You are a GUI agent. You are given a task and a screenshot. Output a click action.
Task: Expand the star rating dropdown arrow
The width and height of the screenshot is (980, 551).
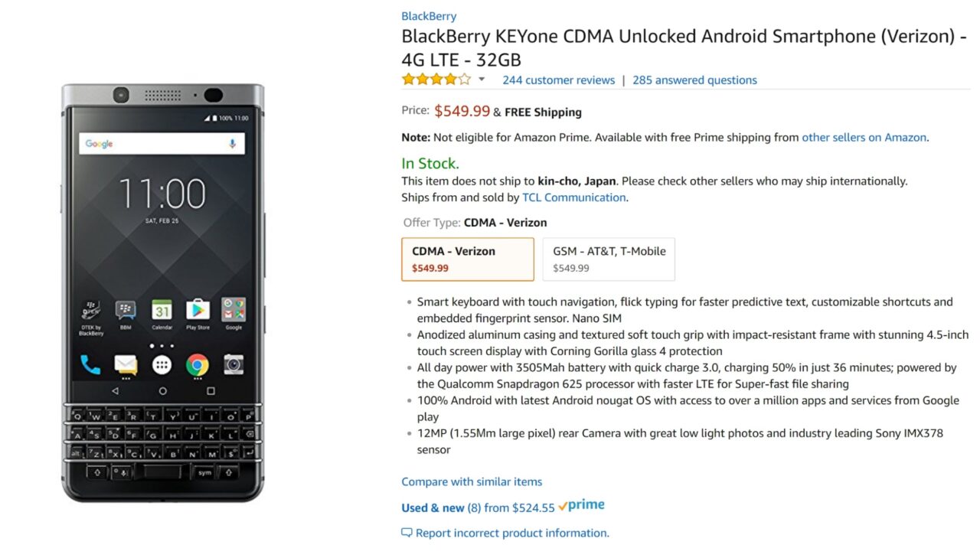(482, 80)
